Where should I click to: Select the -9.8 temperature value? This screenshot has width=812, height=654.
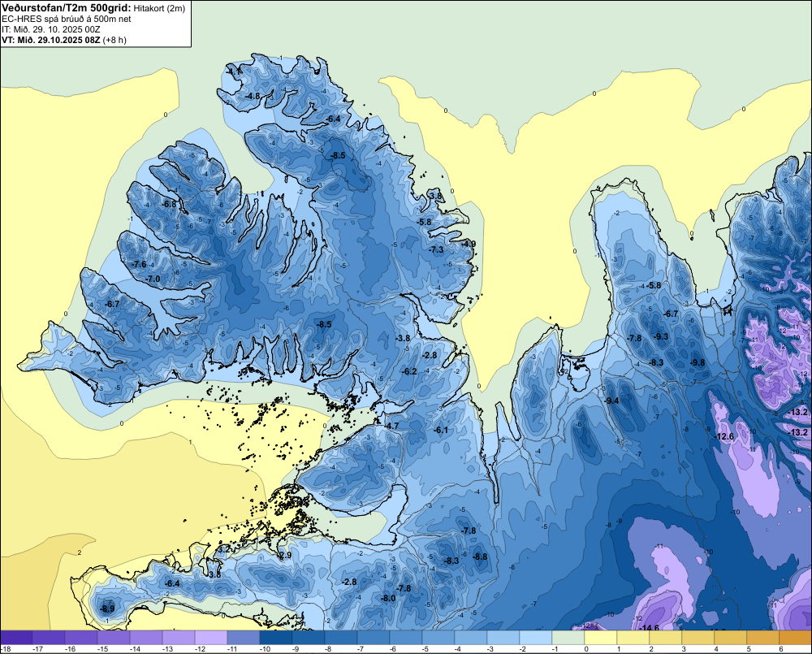tap(698, 363)
